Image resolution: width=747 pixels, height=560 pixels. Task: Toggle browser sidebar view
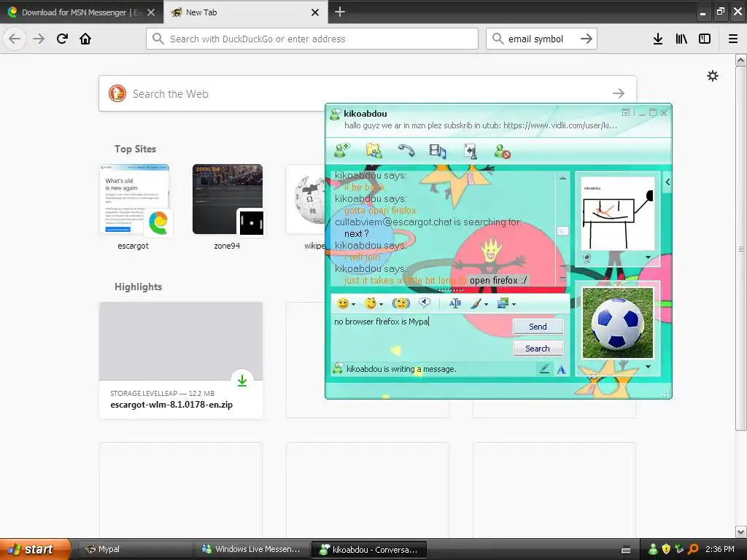point(705,39)
